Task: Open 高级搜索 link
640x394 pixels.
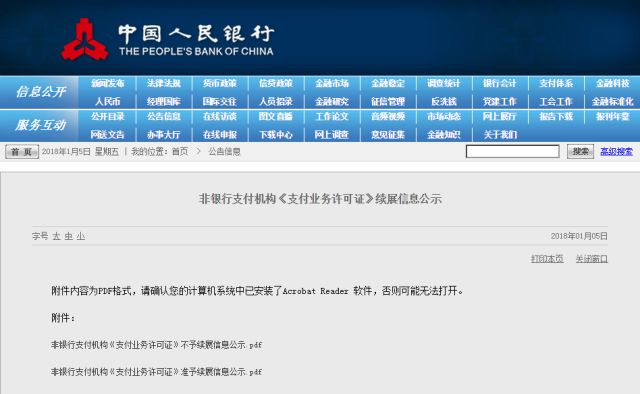Action: pyautogui.click(x=616, y=151)
